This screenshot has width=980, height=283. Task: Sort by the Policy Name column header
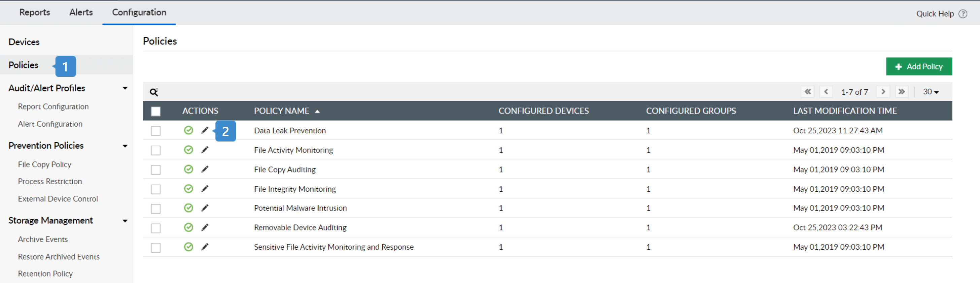(282, 111)
